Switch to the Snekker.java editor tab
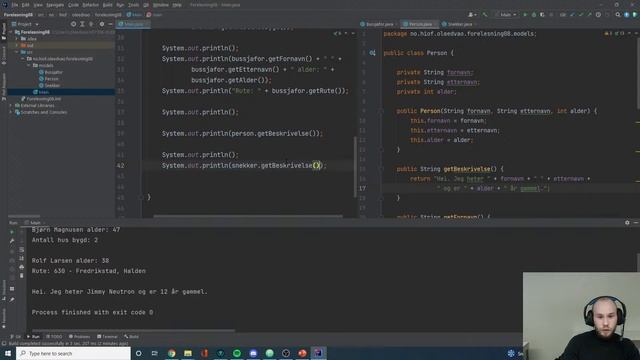This screenshot has height=360, width=640. 459,24
